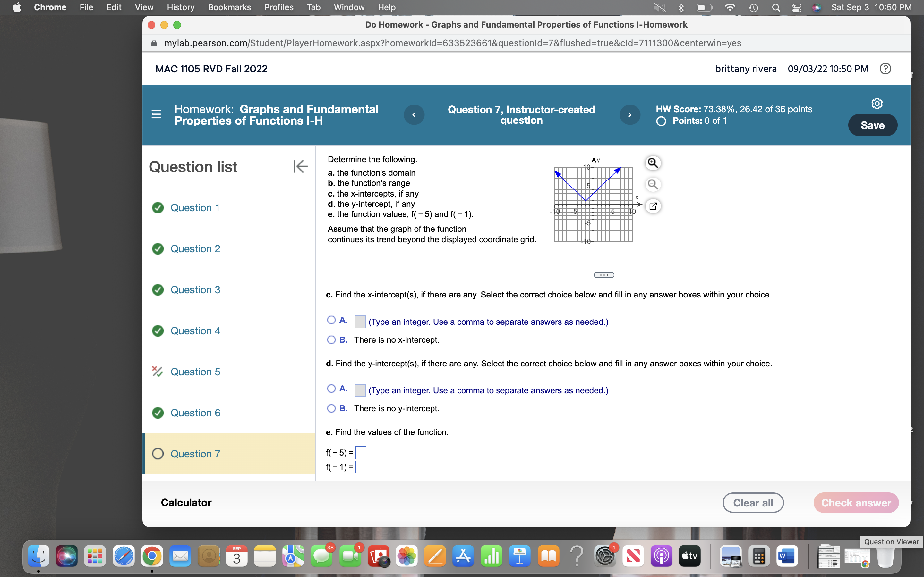Click the zoom-in magnifier beside the graph
The width and height of the screenshot is (924, 577).
point(653,163)
